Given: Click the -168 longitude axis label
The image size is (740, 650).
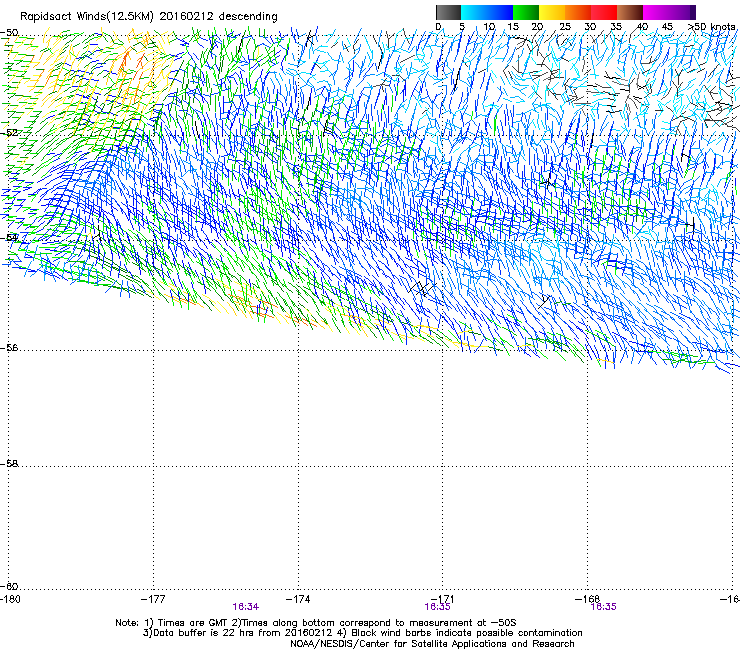Looking at the screenshot, I should coord(588,599).
